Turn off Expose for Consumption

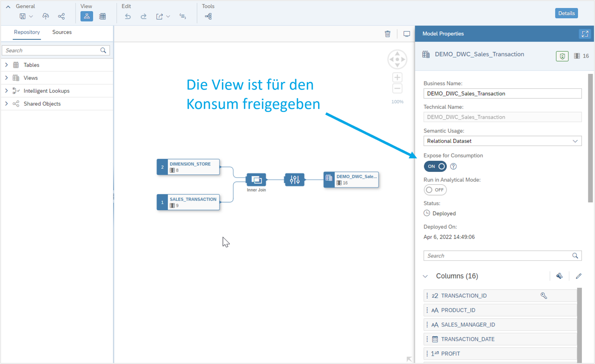click(435, 166)
